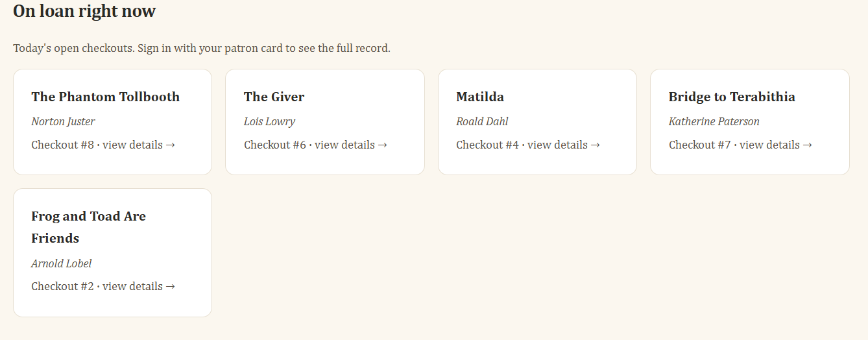Select author name Lois Lowry

269,121
